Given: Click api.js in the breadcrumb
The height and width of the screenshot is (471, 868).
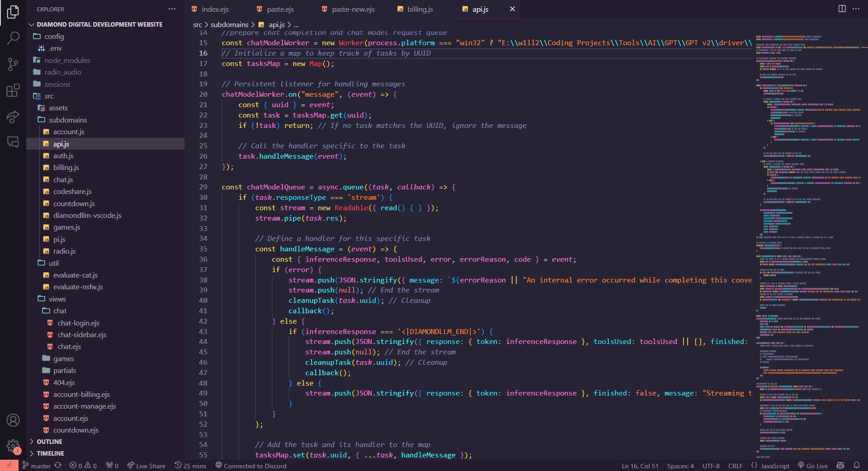Looking at the screenshot, I should (x=276, y=24).
